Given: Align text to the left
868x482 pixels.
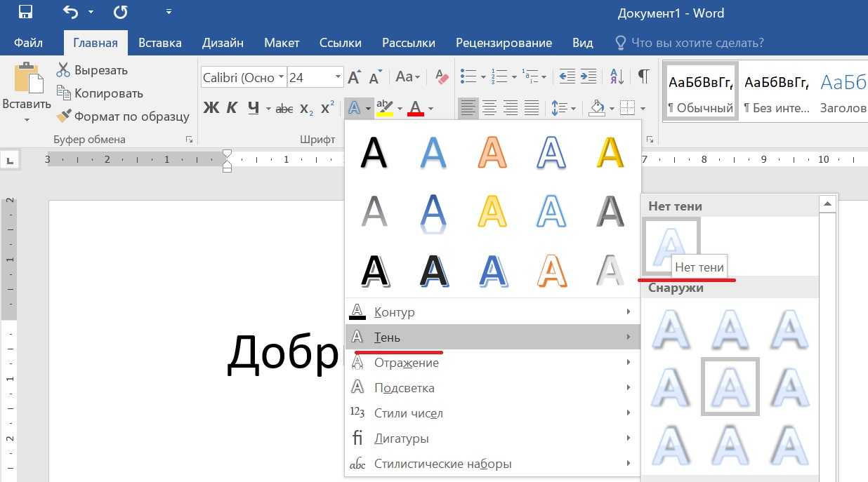Looking at the screenshot, I should [x=468, y=108].
